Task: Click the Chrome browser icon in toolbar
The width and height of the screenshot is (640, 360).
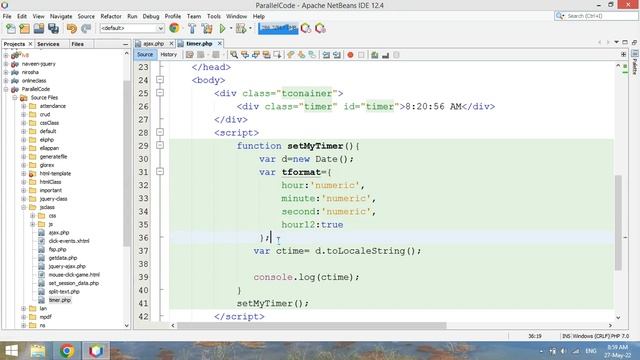Action: tap(174, 28)
